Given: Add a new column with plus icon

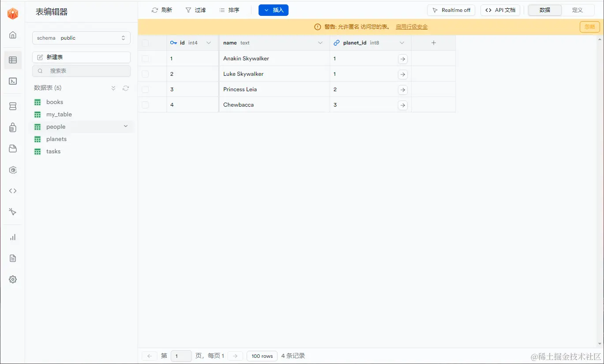Looking at the screenshot, I should (434, 43).
